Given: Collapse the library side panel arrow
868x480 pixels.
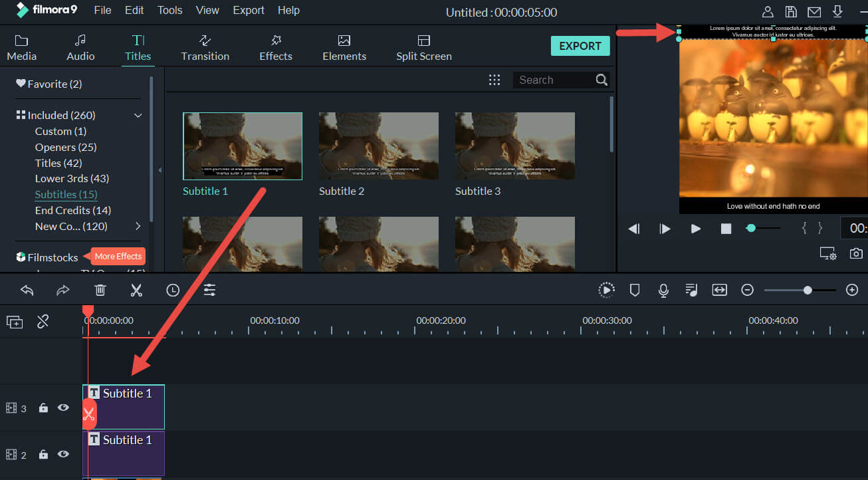Looking at the screenshot, I should point(160,170).
